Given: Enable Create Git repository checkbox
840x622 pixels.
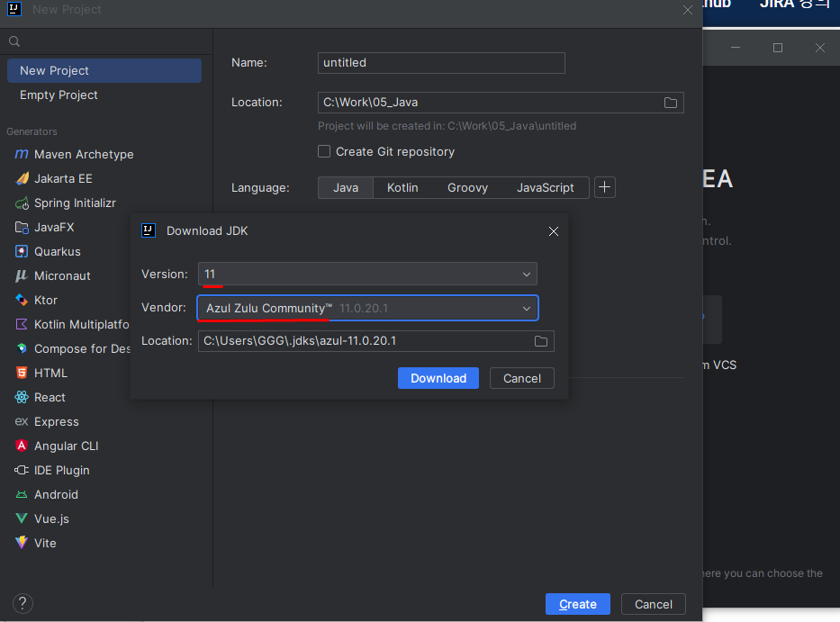Looking at the screenshot, I should click(x=324, y=151).
